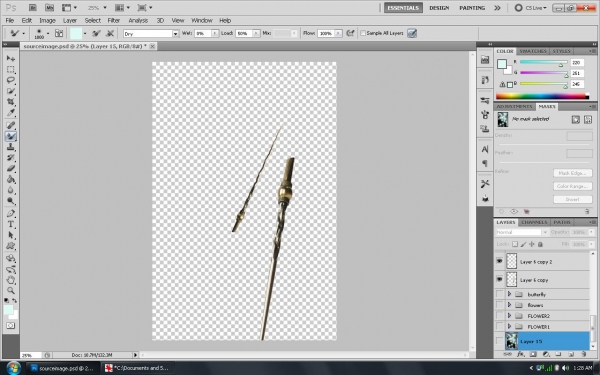
Task: Switch to the Design workspace
Action: coord(439,8)
